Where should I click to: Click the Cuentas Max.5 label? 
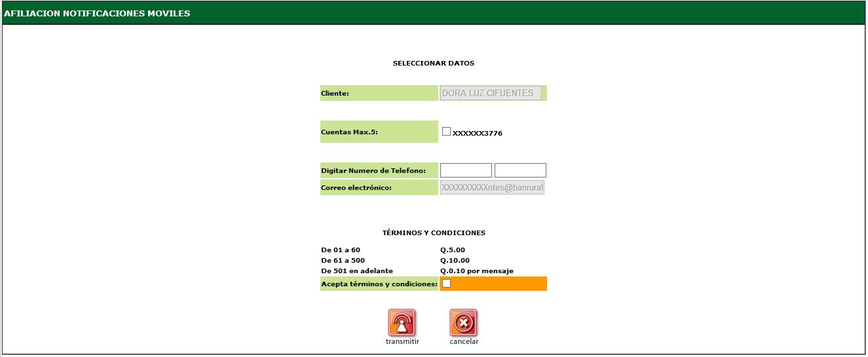pyautogui.click(x=349, y=132)
